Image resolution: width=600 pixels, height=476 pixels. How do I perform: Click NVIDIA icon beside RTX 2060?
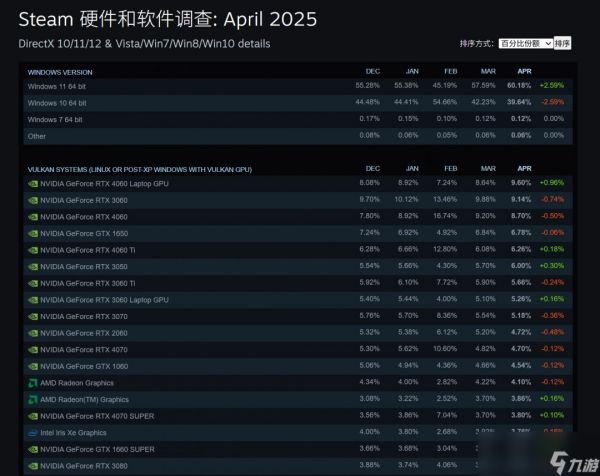pyautogui.click(x=33, y=333)
